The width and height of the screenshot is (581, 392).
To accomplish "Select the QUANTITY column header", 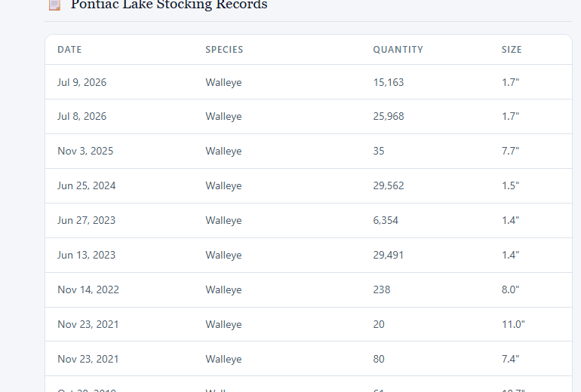I will point(398,50).
